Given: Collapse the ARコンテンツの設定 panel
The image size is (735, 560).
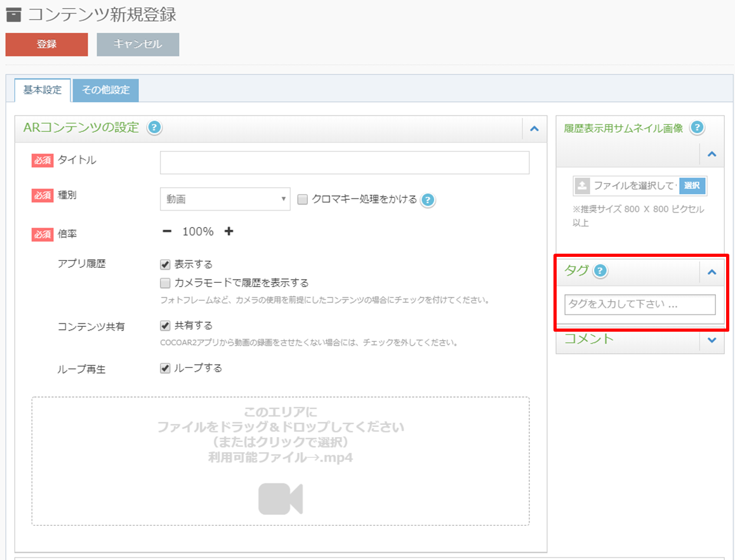Looking at the screenshot, I should [x=534, y=129].
